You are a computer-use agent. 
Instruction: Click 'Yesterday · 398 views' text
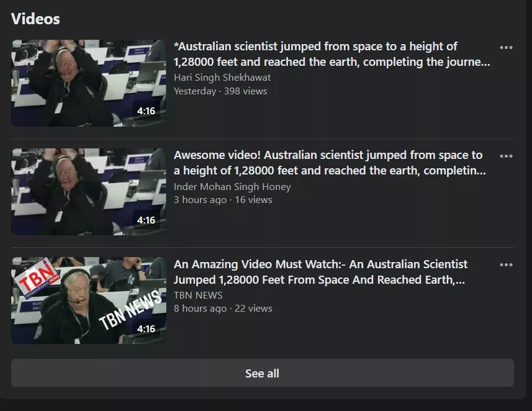pos(220,91)
